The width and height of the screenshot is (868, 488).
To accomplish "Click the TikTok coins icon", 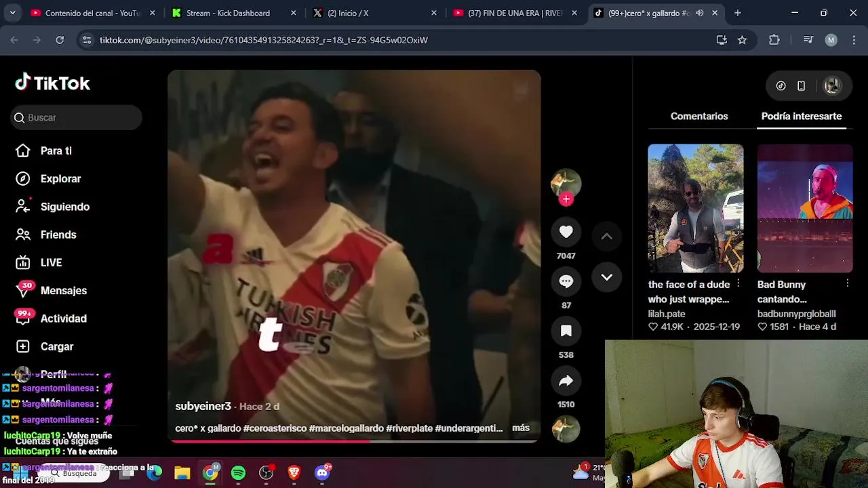I will point(781,86).
